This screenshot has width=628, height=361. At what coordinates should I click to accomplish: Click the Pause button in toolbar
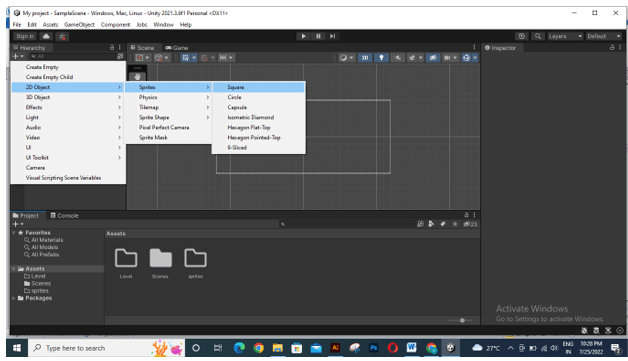coord(318,36)
